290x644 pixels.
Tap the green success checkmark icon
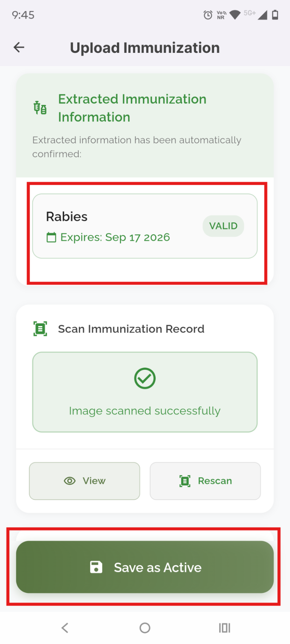145,378
